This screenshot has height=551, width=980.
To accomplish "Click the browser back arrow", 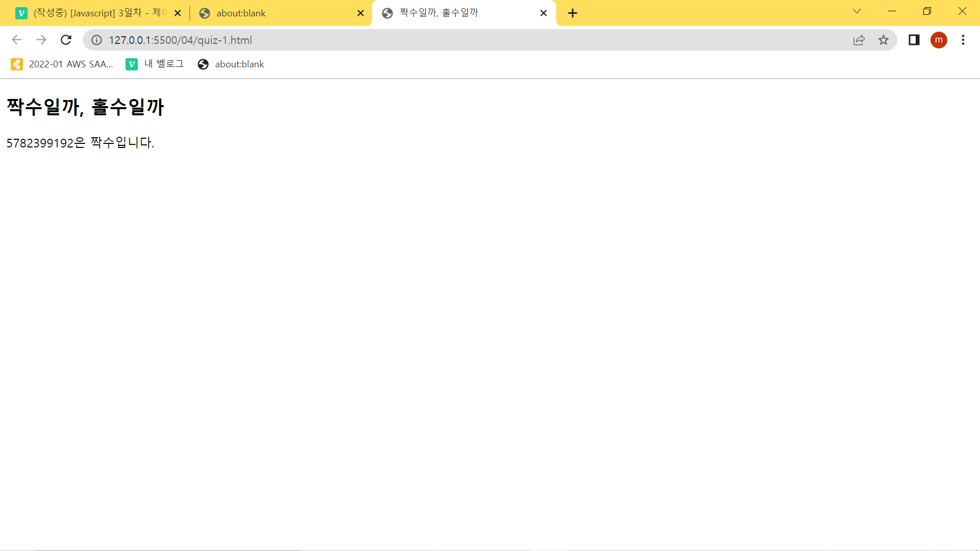I will [17, 40].
